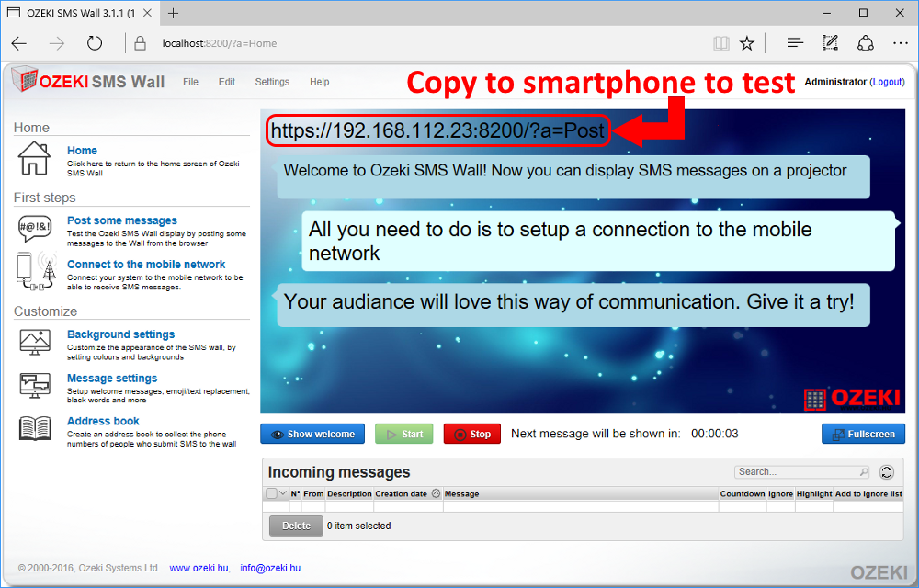
Task: Close the OZEKI SMS Wall tab
Action: point(148,13)
